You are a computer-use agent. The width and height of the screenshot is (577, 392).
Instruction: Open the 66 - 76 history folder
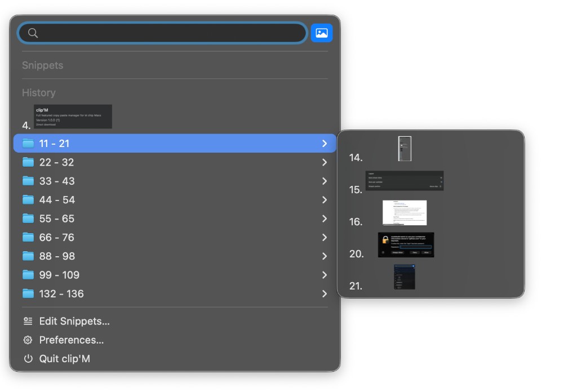(175, 237)
